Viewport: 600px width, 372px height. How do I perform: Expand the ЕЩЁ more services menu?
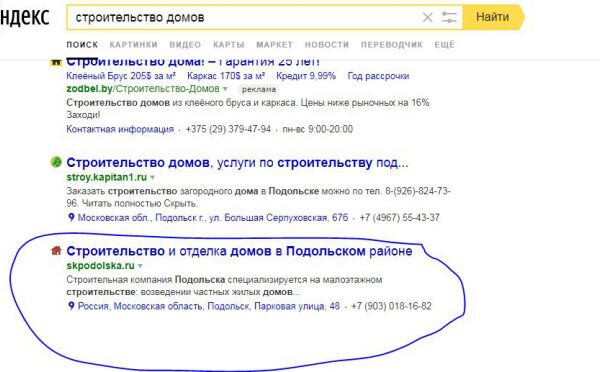point(445,45)
